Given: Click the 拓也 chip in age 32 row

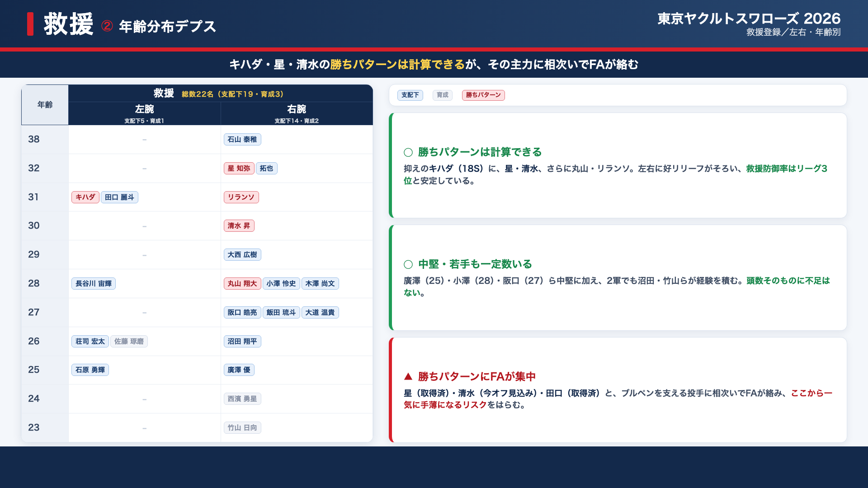Looking at the screenshot, I should click(x=266, y=169).
